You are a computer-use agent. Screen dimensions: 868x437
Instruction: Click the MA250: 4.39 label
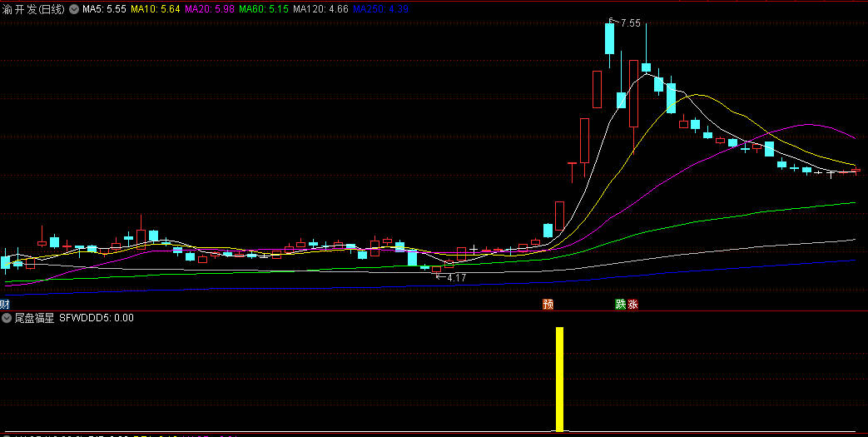380,9
